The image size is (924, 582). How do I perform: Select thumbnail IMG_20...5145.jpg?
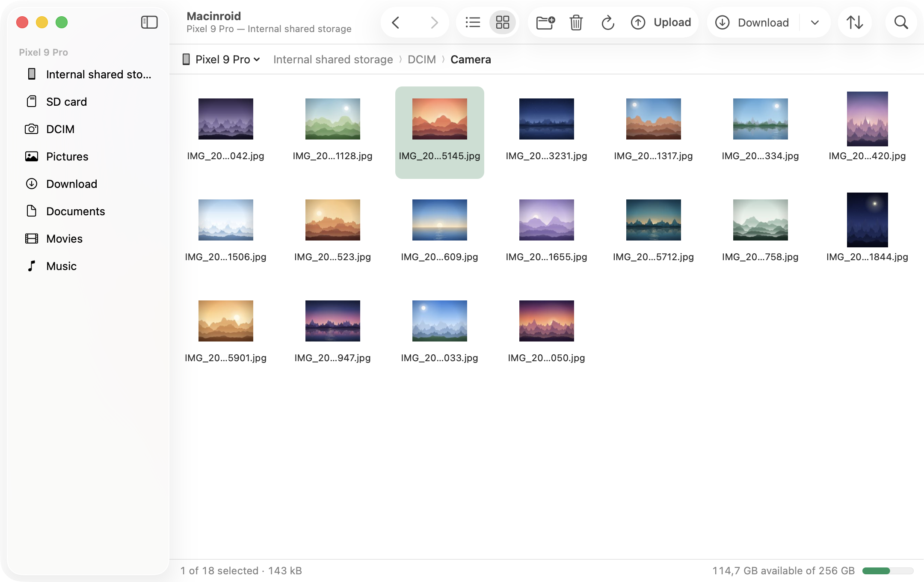coord(440,119)
